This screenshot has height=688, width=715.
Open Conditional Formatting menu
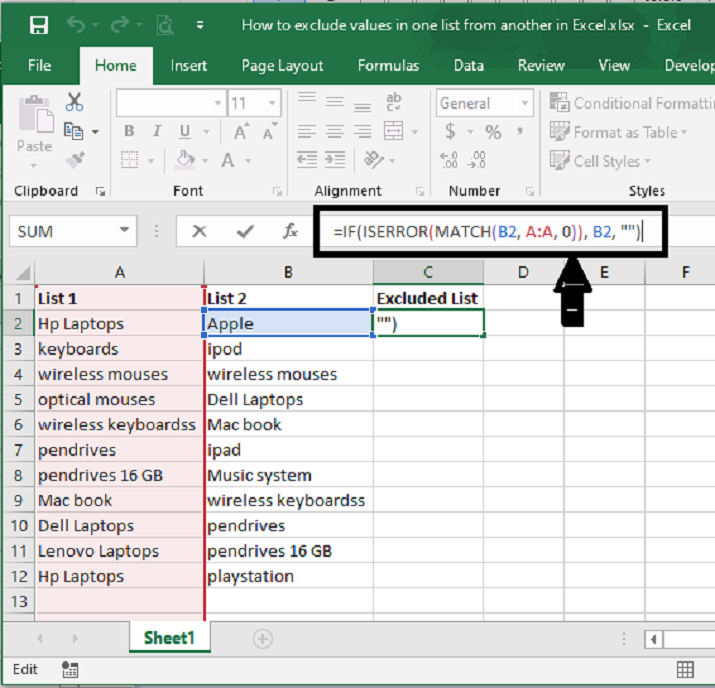632,103
